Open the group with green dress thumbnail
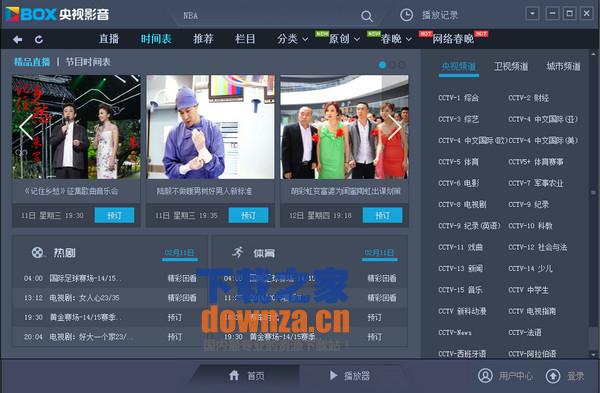 pos(344,127)
